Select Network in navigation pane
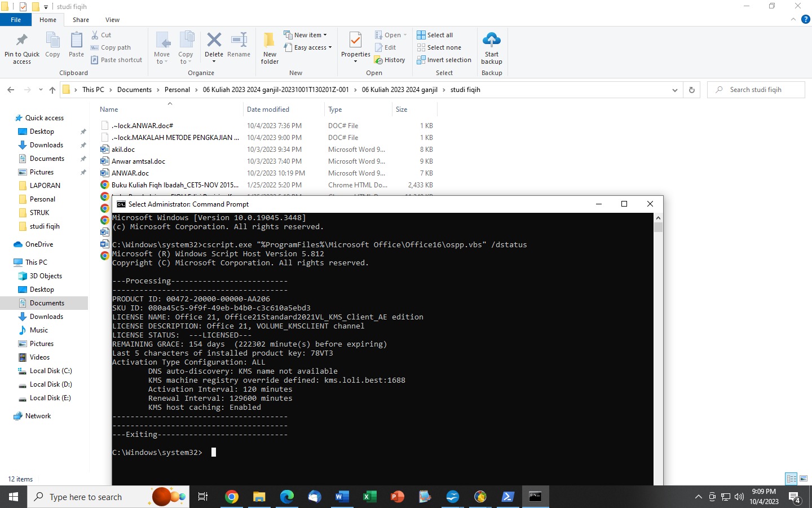This screenshot has height=508, width=812. click(x=38, y=416)
